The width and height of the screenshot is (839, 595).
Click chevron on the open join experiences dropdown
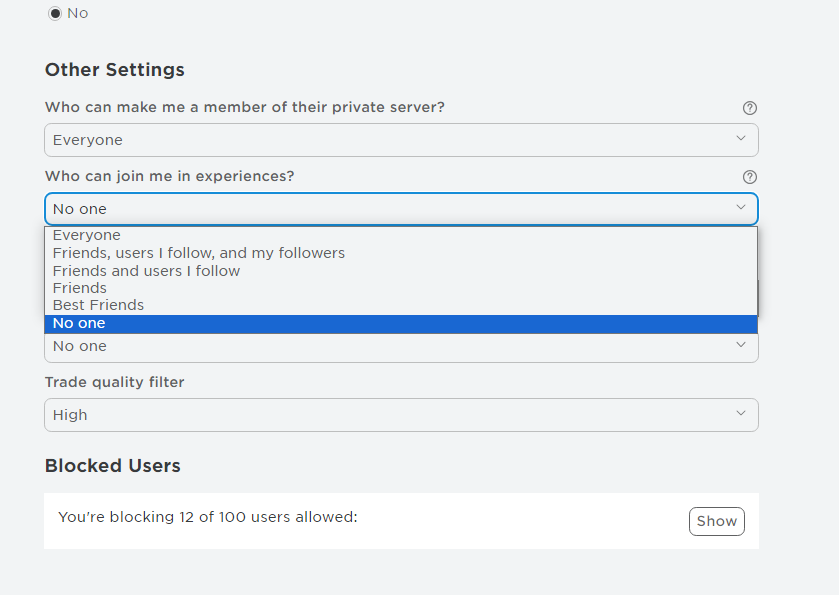(x=741, y=208)
